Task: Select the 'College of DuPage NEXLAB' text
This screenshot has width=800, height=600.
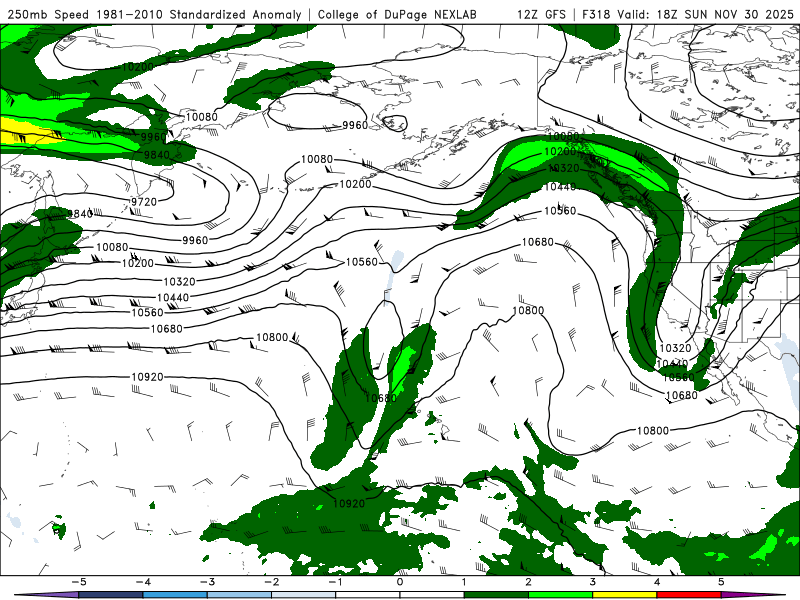Action: click(x=397, y=14)
